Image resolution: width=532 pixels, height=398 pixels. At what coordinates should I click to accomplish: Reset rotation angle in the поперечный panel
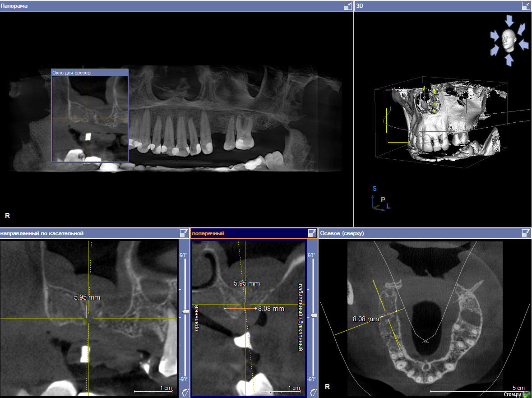point(311,392)
